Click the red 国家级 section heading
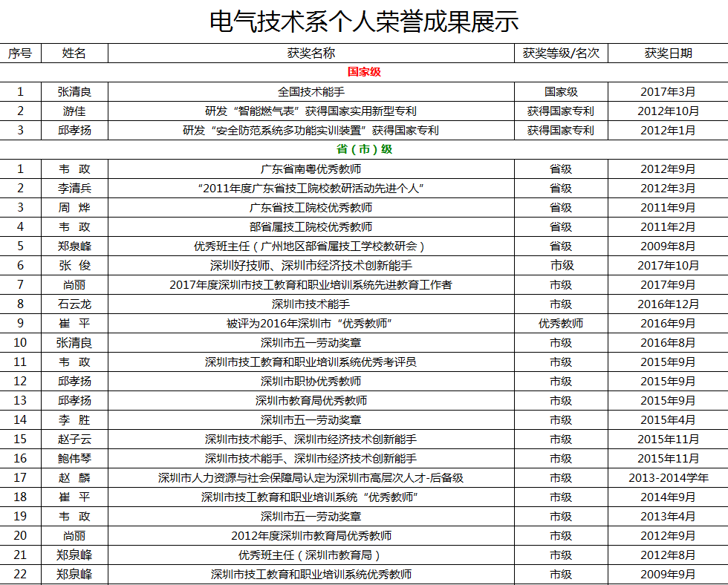 coord(364,72)
